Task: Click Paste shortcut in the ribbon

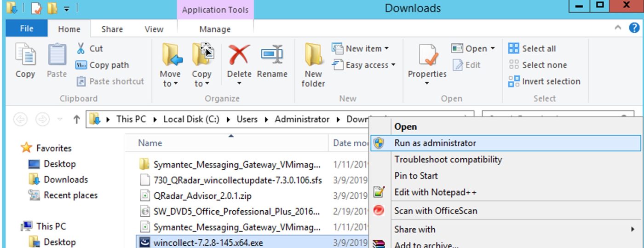Action: 110,81
